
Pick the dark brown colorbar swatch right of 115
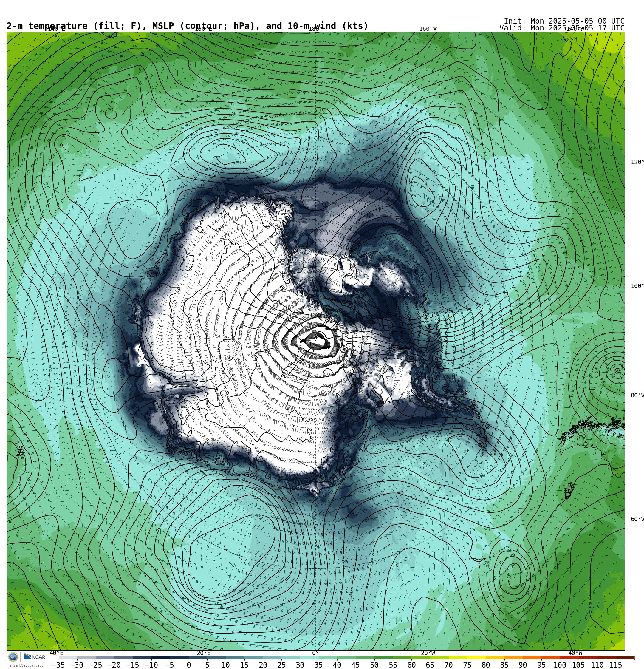625,657
